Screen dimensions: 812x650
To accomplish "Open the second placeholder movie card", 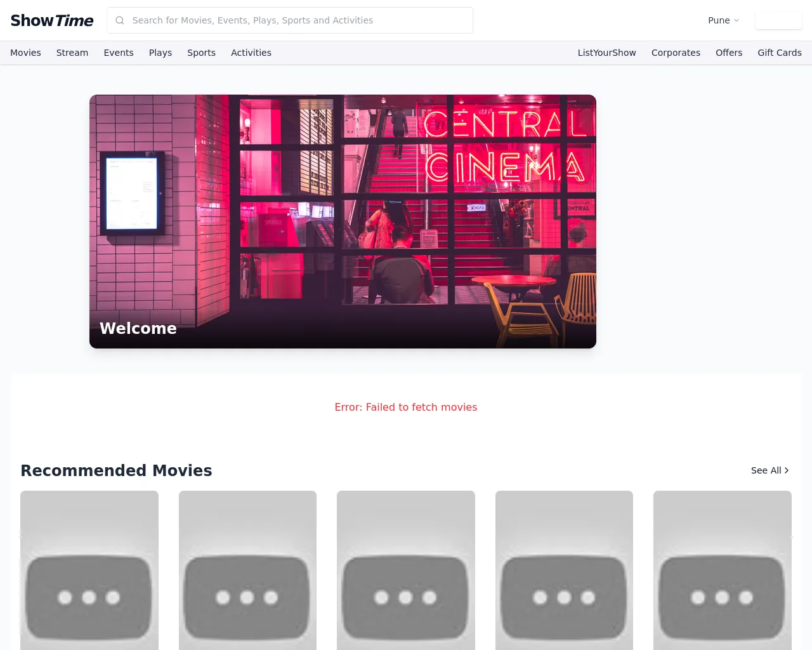I will [247, 570].
